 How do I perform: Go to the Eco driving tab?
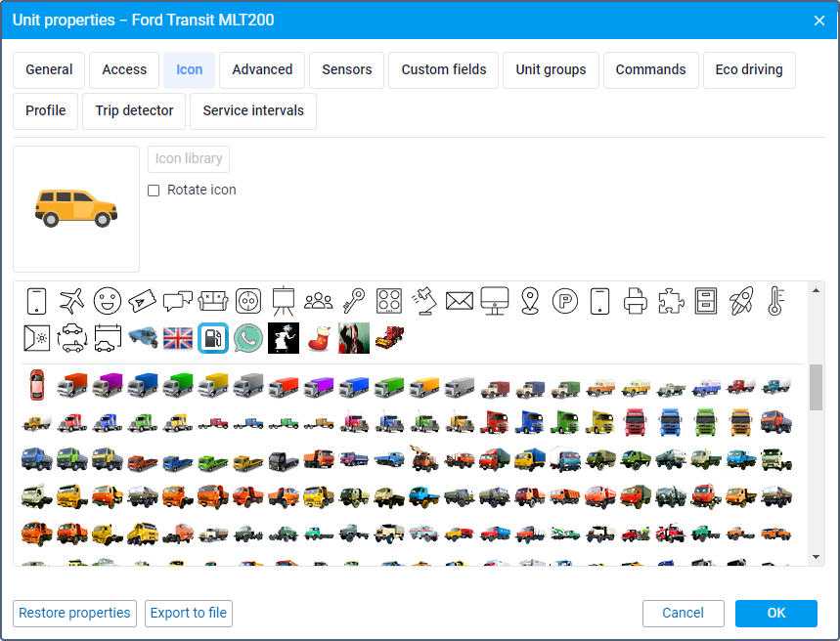pos(749,70)
